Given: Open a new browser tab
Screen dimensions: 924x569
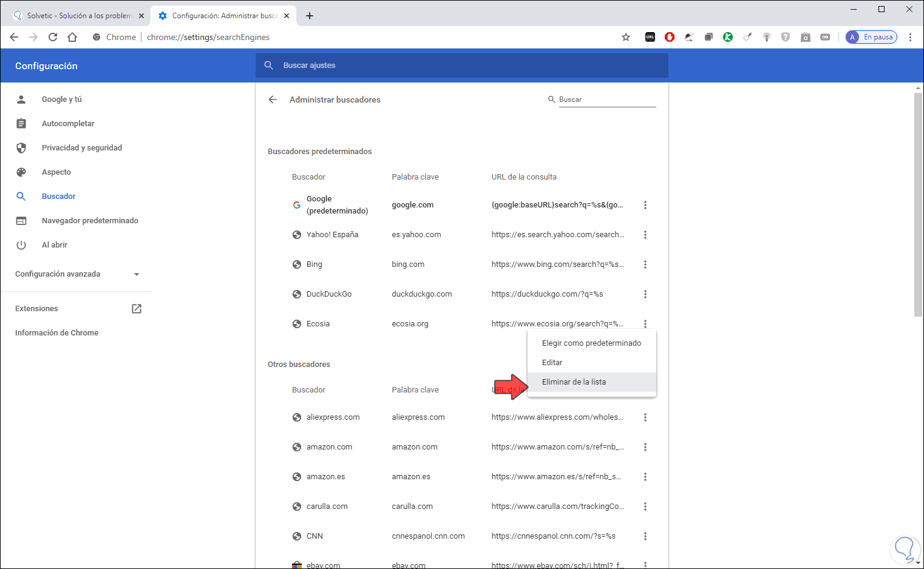Looking at the screenshot, I should 310,16.
